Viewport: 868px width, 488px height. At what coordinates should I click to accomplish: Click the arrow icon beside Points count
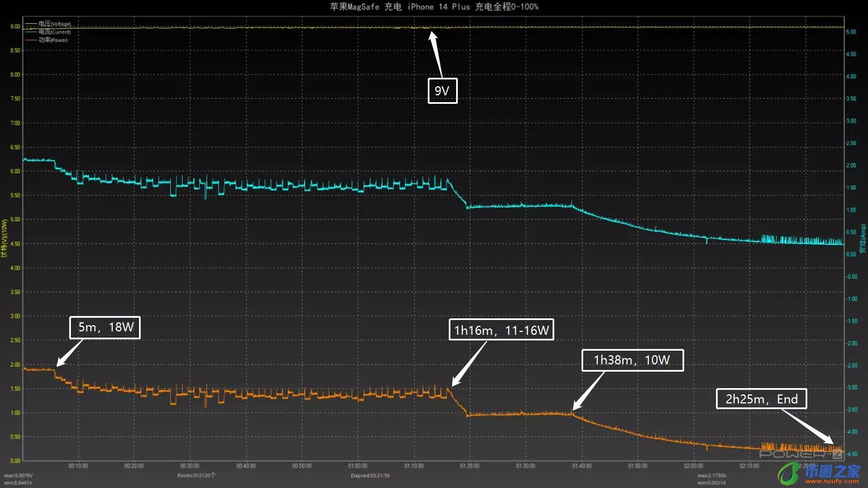click(213, 476)
